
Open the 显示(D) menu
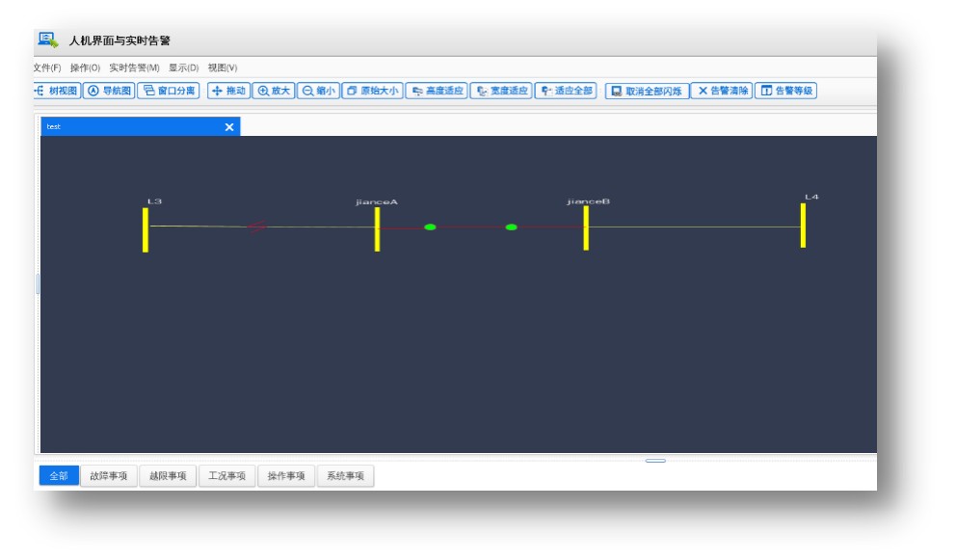pyautogui.click(x=183, y=67)
